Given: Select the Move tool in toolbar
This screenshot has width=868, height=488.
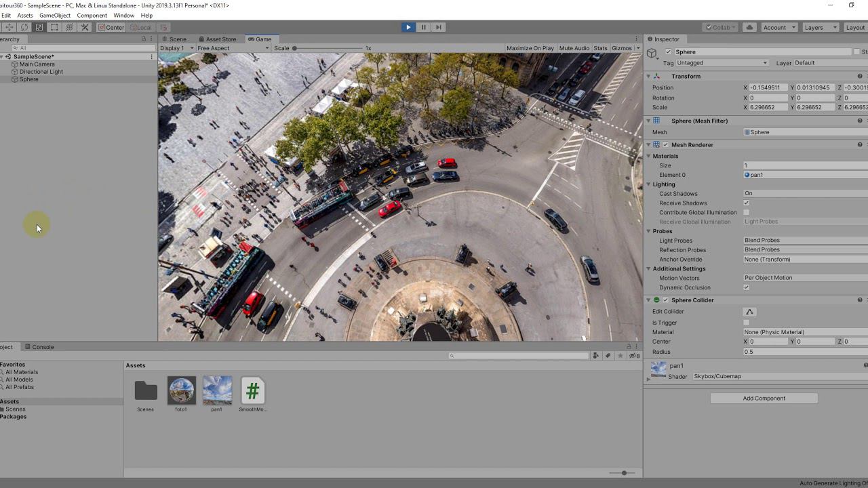Looking at the screenshot, I should [9, 27].
